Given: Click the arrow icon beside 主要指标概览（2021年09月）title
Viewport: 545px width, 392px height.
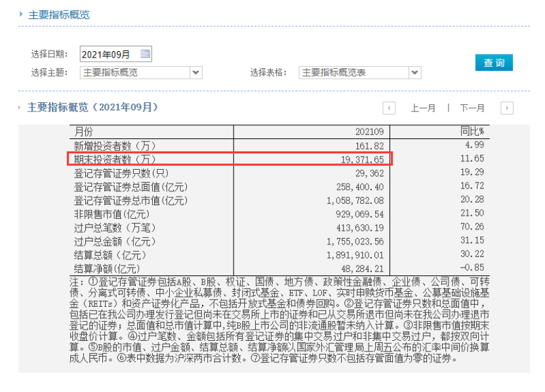Looking at the screenshot, I should pyautogui.click(x=22, y=108).
